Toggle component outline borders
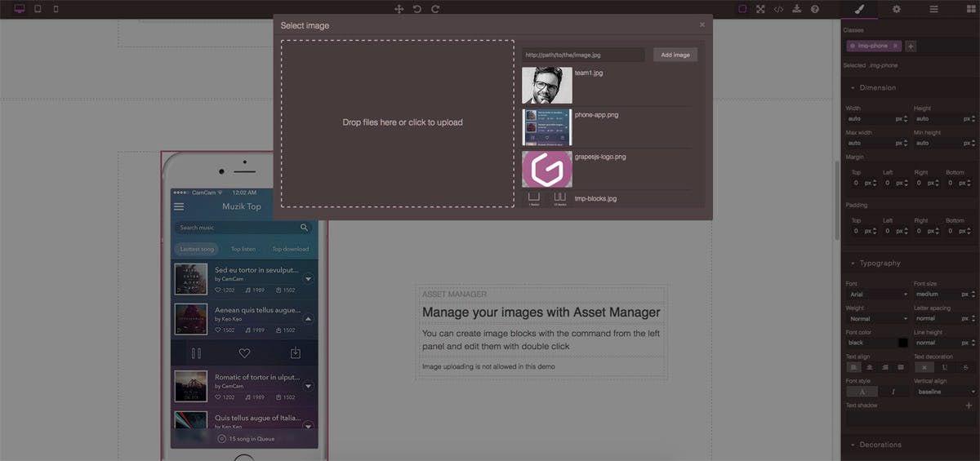The height and width of the screenshot is (461, 980). click(x=742, y=9)
